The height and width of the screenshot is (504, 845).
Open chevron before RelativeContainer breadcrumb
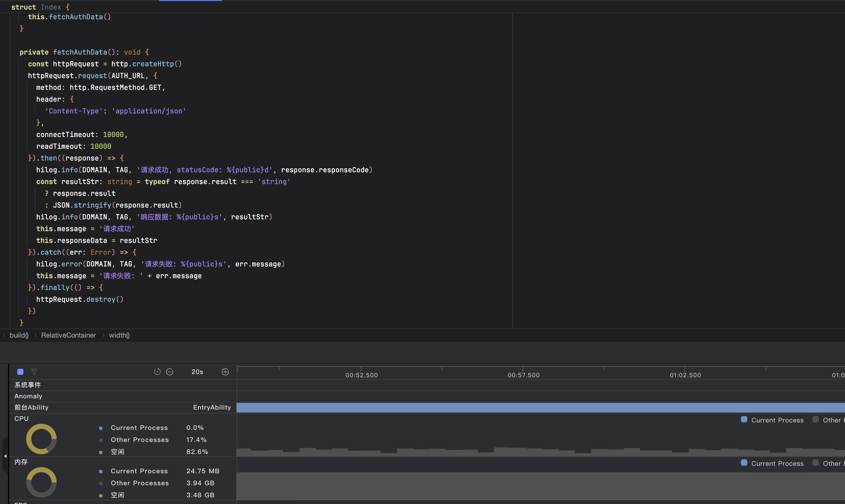[x=35, y=335]
